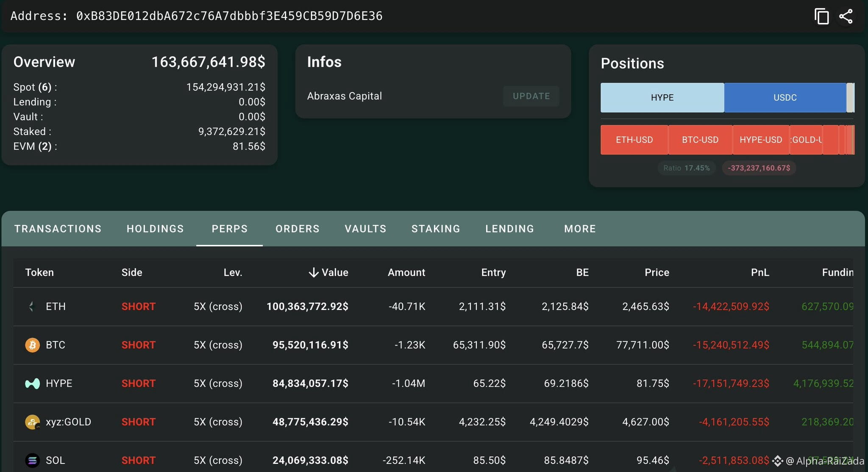The height and width of the screenshot is (472, 868).
Task: Click the UPDATE button in Infos
Action: click(531, 96)
